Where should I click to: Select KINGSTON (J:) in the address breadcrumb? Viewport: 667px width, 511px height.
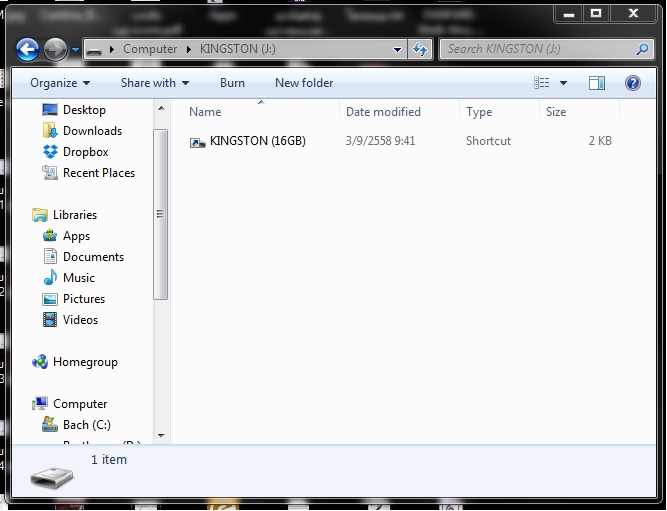(x=238, y=49)
